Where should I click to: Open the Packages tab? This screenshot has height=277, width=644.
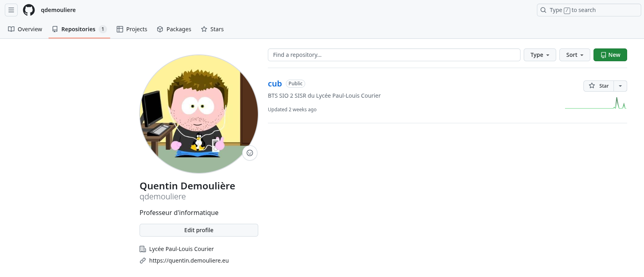pos(174,29)
